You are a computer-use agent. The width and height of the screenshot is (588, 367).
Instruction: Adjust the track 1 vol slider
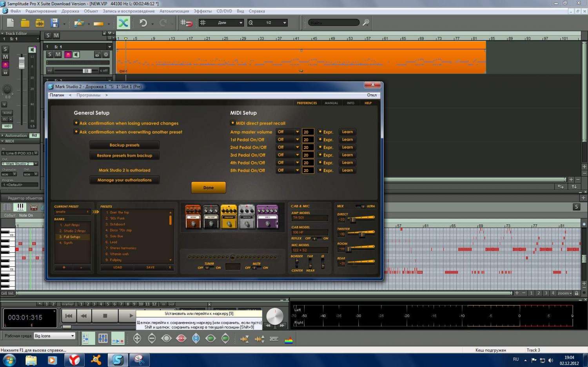pyautogui.click(x=87, y=71)
